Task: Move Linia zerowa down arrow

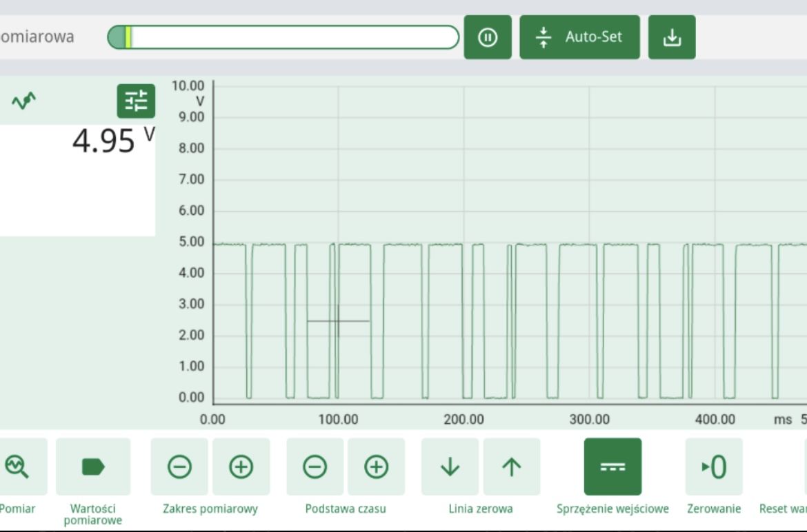Action: pos(450,467)
